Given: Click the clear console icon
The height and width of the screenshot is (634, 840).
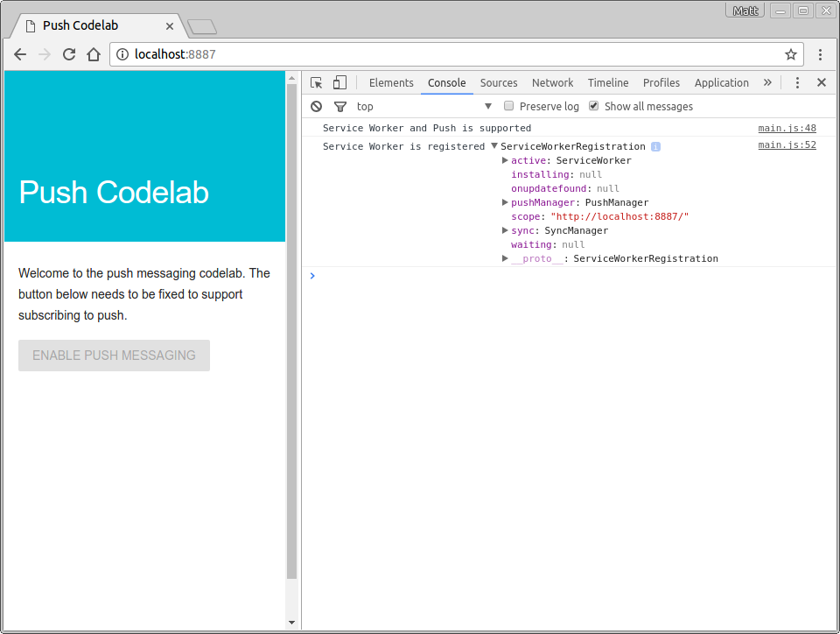Looking at the screenshot, I should point(315,106).
